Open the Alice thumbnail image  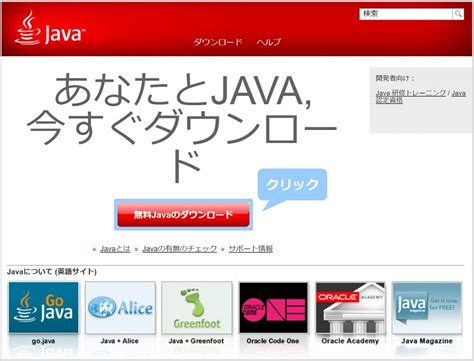120,307
